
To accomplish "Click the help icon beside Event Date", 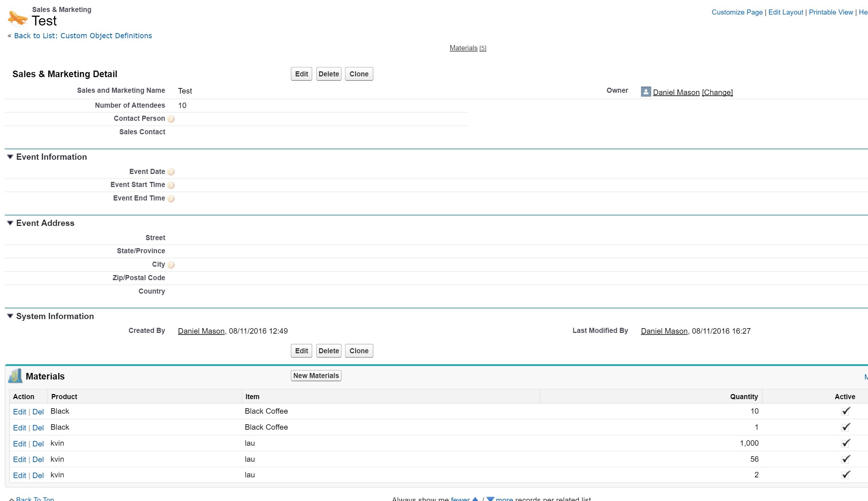I will point(171,172).
